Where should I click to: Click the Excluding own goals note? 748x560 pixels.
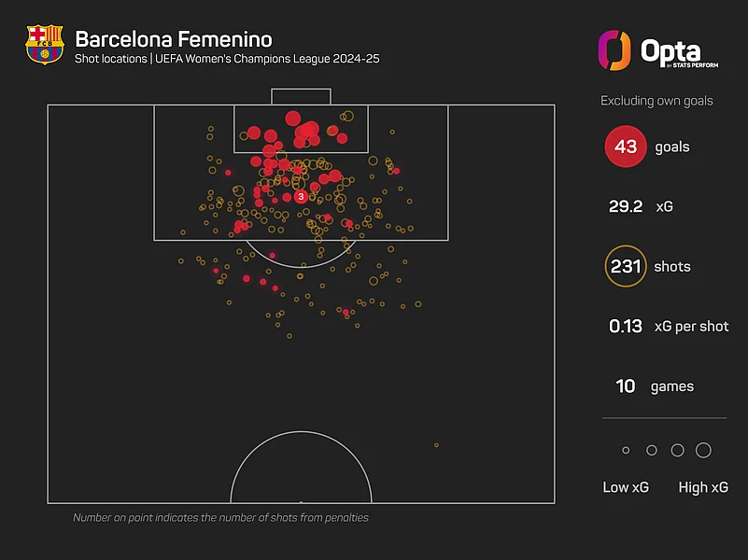[x=656, y=101]
